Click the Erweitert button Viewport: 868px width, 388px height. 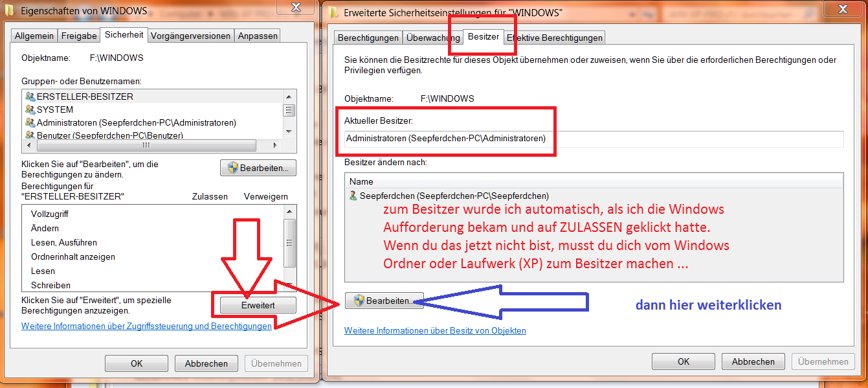[258, 304]
